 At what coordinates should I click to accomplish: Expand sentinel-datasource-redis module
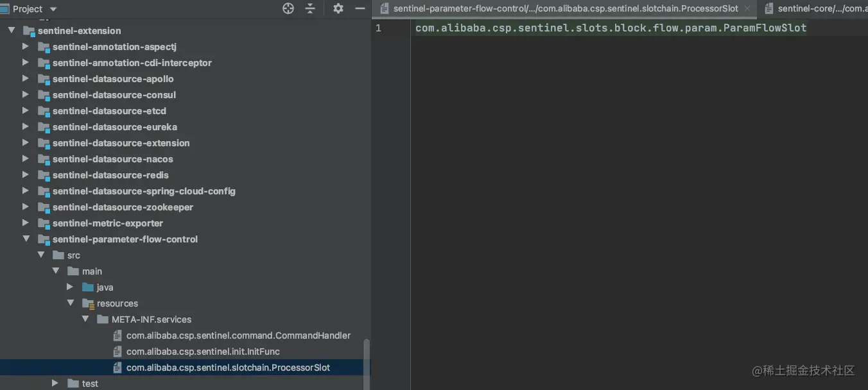pos(26,174)
